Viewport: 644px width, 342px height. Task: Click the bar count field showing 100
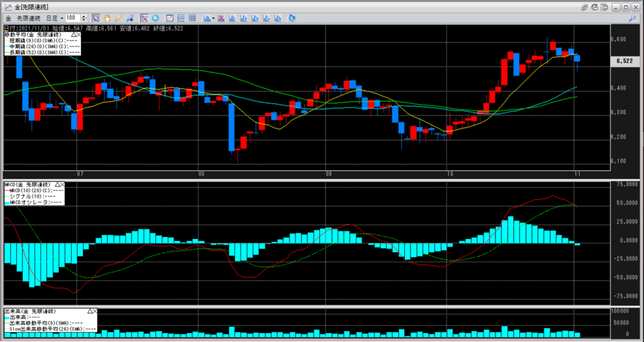(73, 18)
